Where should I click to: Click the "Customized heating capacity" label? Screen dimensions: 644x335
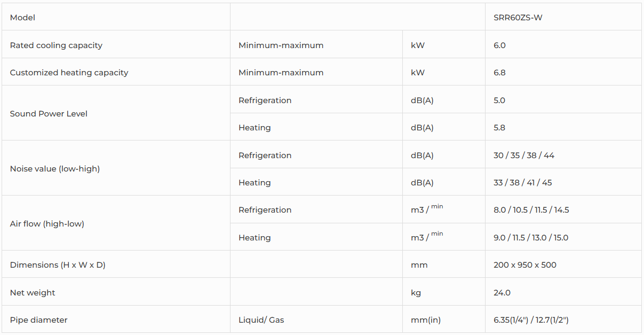point(69,73)
